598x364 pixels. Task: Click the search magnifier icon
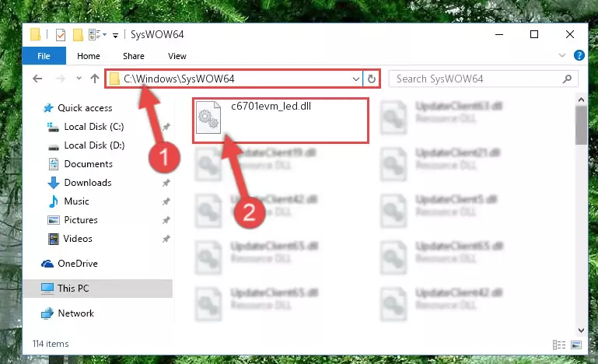[567, 79]
